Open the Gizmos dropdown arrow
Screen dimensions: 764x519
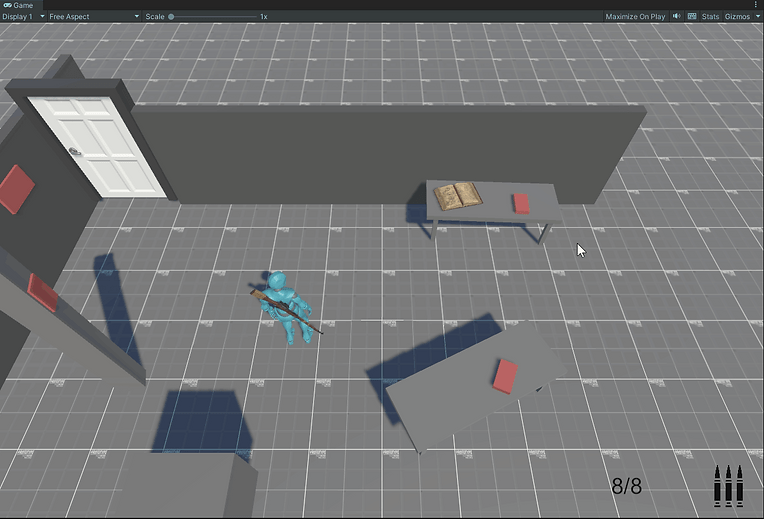pos(758,17)
